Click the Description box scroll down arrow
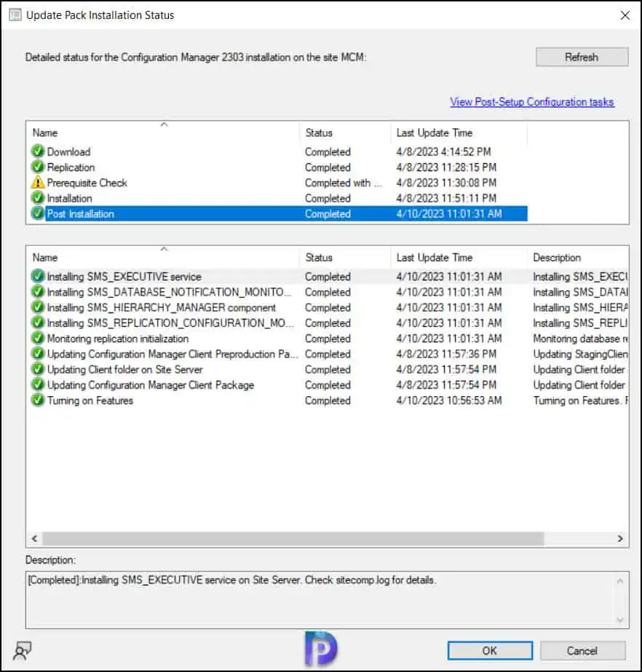 coord(619,620)
